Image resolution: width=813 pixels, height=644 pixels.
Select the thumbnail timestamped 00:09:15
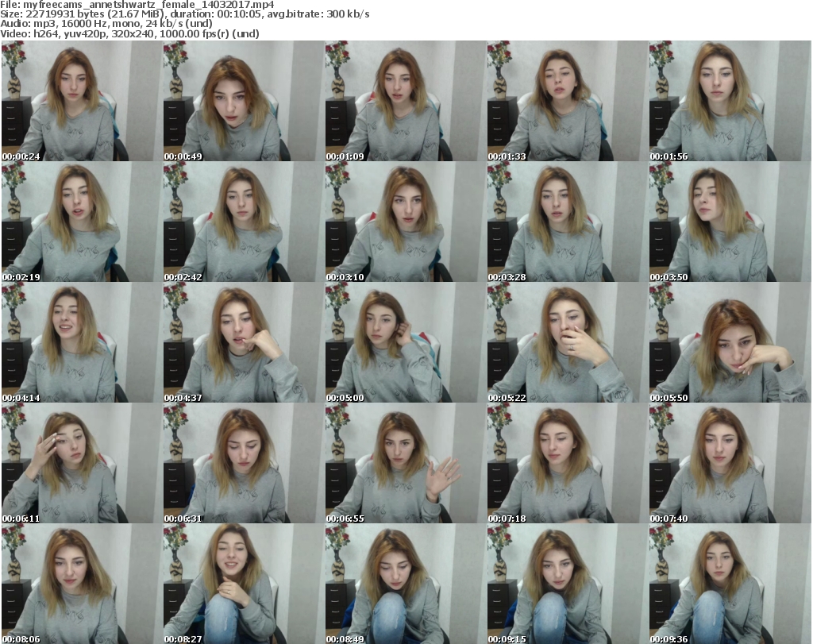(568, 584)
